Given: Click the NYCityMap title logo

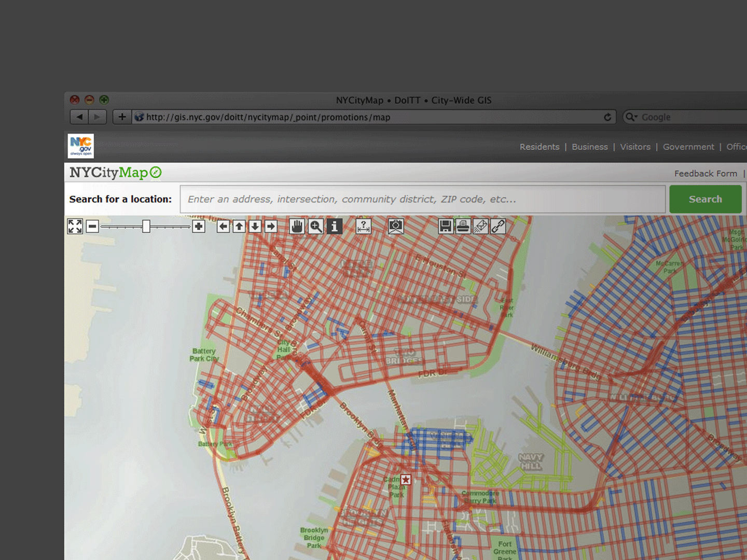Looking at the screenshot, I should tap(115, 173).
